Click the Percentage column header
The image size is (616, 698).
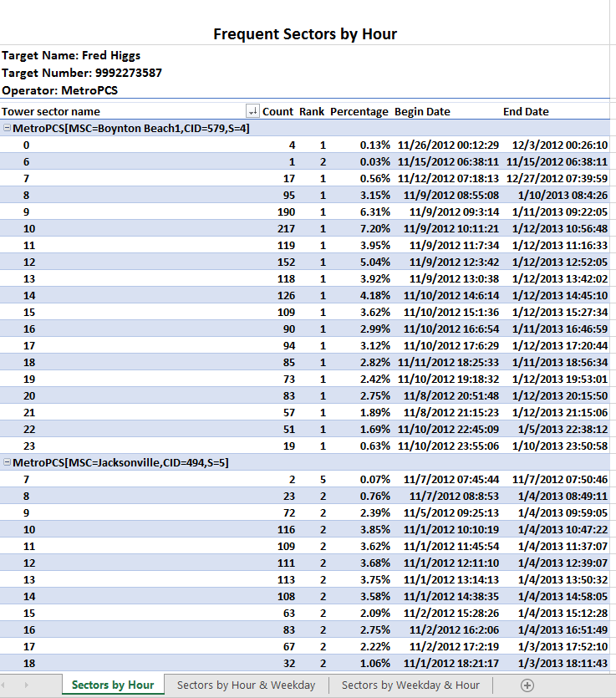[x=359, y=111]
